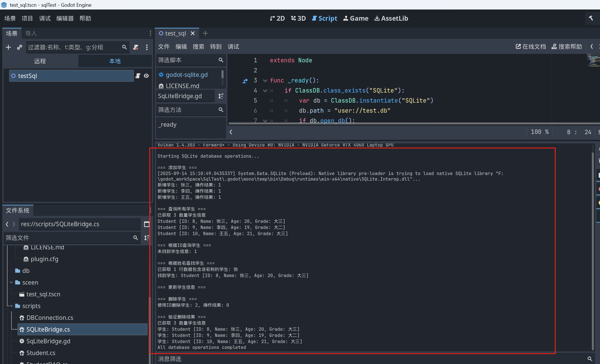Open the 导入 dock tab

coord(31,34)
